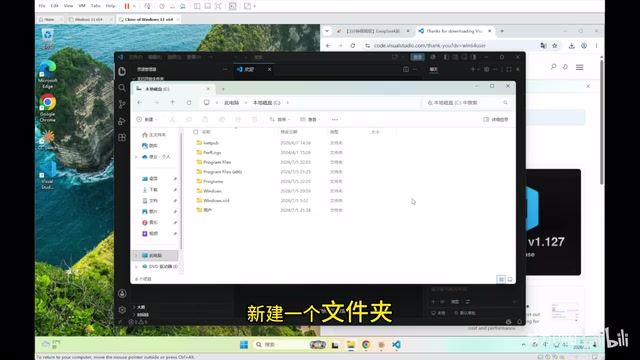Switch Explorer to large thumbnails view icon
Viewport: 640px width, 360px height.
click(x=510, y=279)
